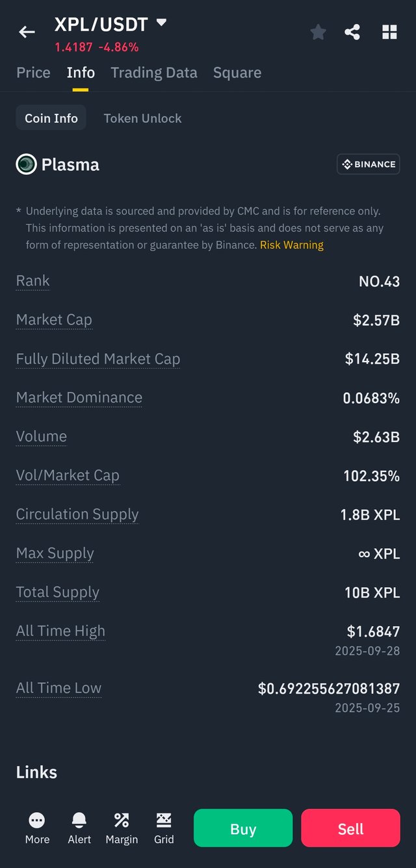Open the four-square grid menu icon

pos(389,32)
